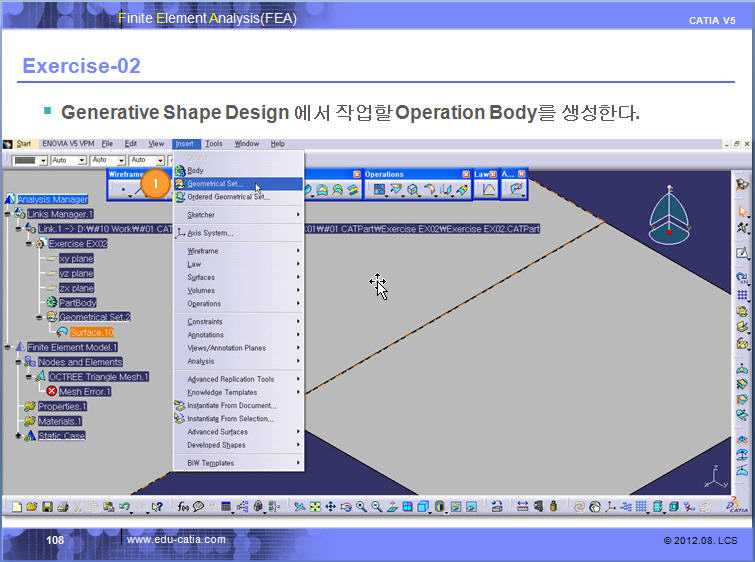
Task: Open the Surfaces submenu
Action: point(238,277)
